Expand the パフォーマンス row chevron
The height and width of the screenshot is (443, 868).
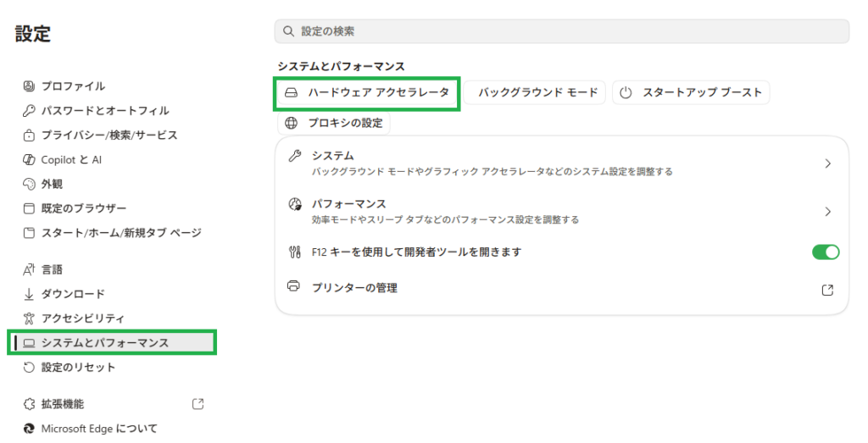pos(827,212)
